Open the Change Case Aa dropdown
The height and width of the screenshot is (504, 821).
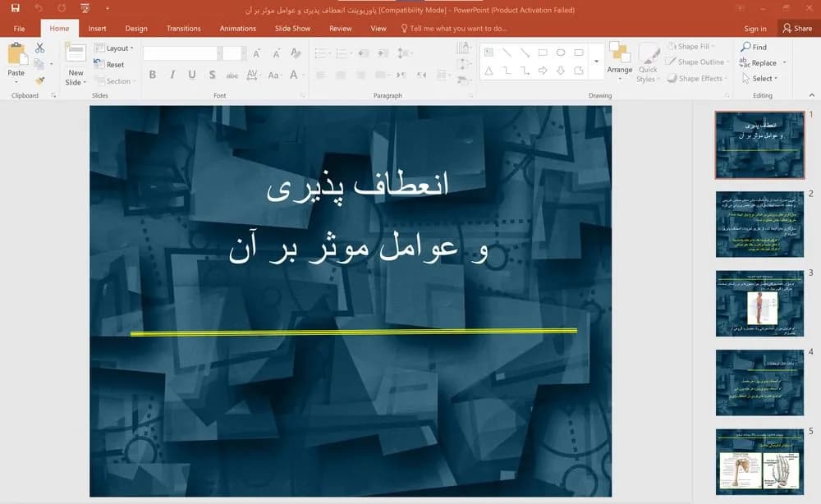(x=274, y=75)
